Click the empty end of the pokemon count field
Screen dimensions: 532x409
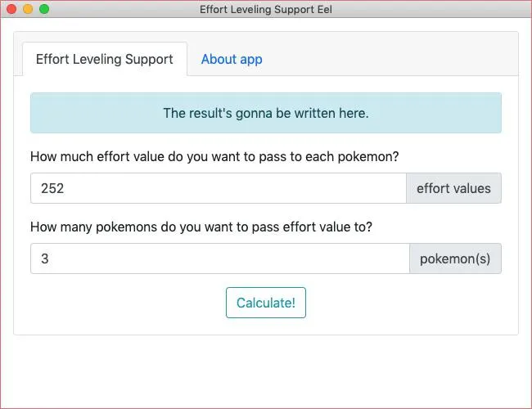(x=305, y=258)
